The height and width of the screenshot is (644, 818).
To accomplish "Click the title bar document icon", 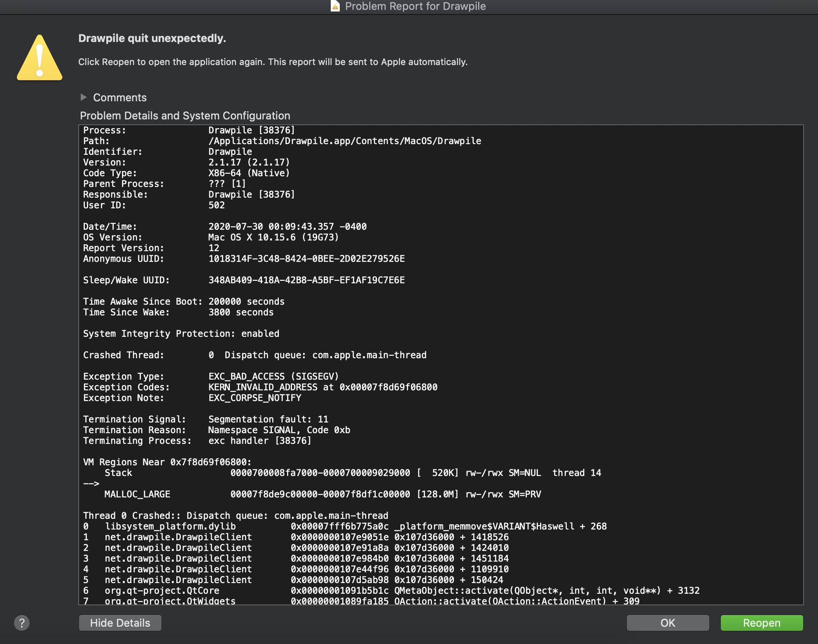I will (x=335, y=6).
